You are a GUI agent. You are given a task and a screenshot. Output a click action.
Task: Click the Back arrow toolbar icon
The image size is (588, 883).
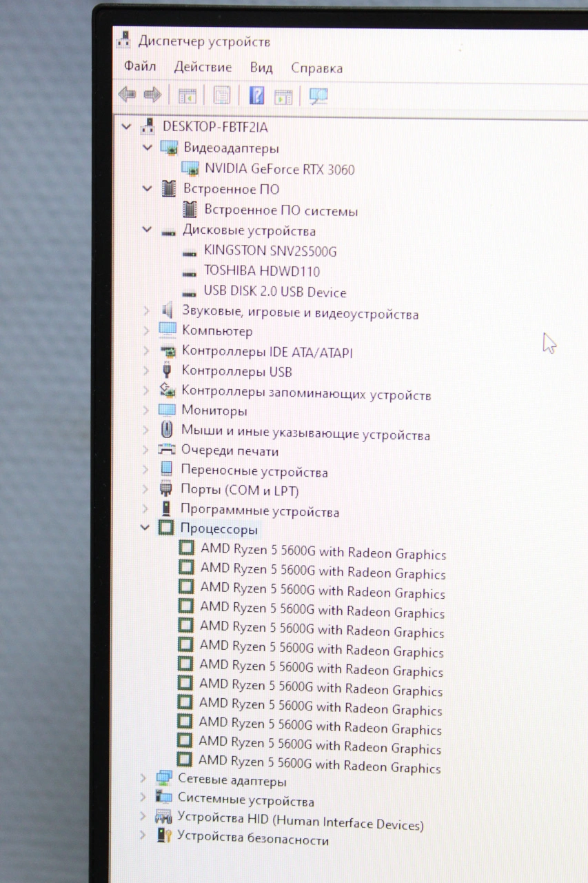point(127,95)
